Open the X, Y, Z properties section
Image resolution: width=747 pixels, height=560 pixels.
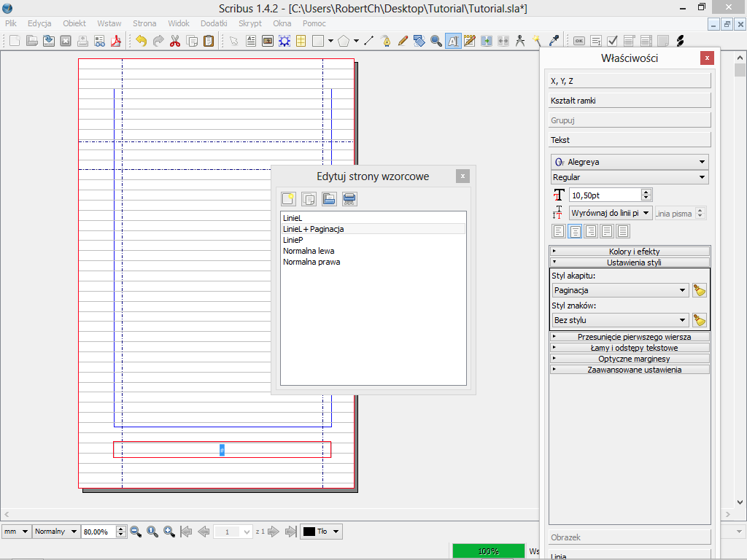[630, 81]
